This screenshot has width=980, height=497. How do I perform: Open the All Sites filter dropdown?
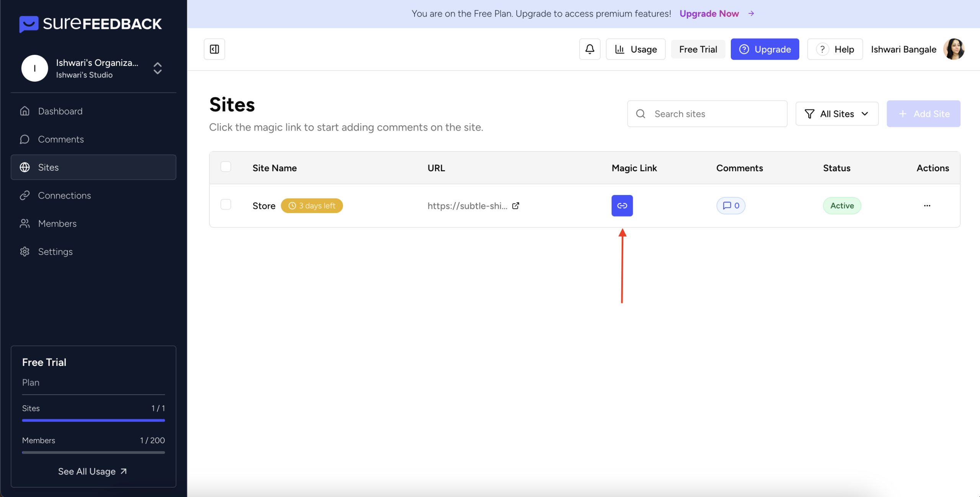[837, 114]
